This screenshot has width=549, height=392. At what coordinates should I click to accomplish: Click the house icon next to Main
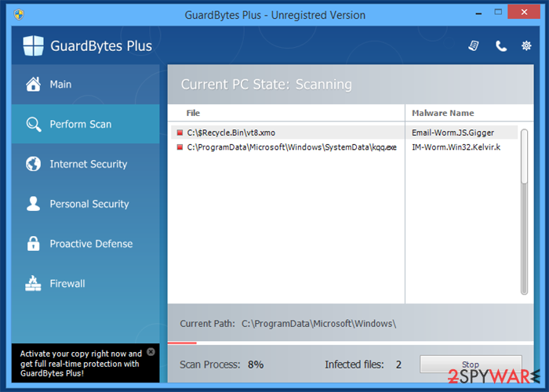tap(33, 84)
